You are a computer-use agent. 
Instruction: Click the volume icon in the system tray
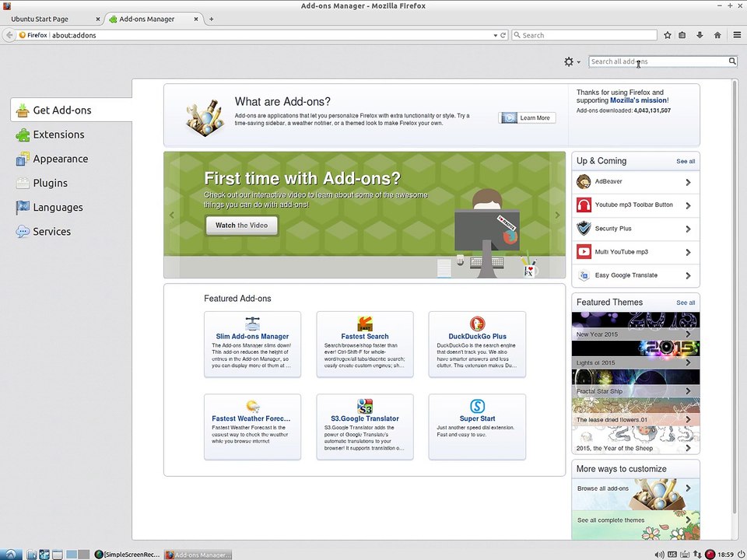click(x=659, y=555)
